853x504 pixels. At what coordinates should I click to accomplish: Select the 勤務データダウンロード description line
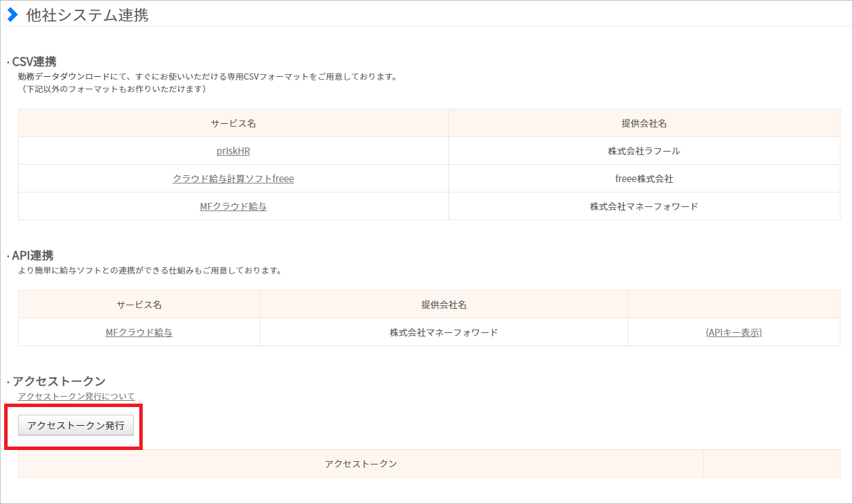click(207, 77)
